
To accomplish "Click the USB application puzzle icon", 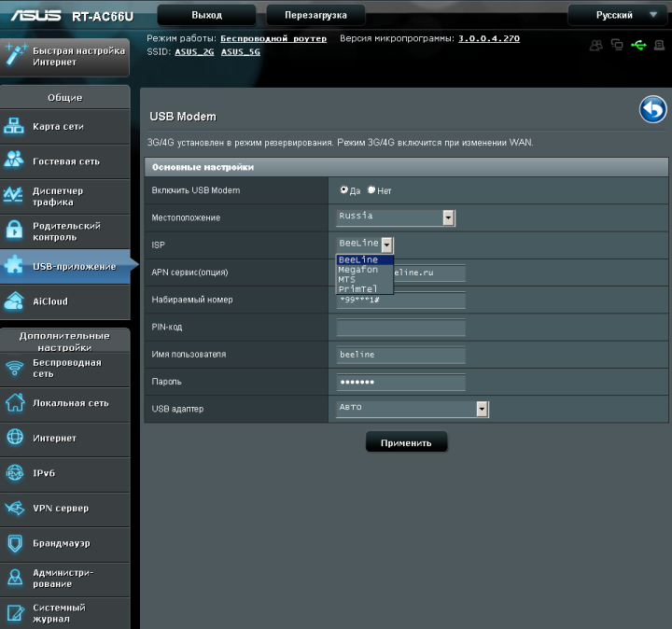I will [14, 265].
